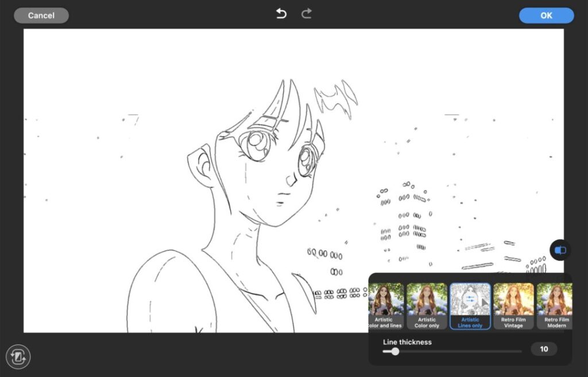This screenshot has height=377, width=588.
Task: Cancel the filter editing
Action: (41, 16)
